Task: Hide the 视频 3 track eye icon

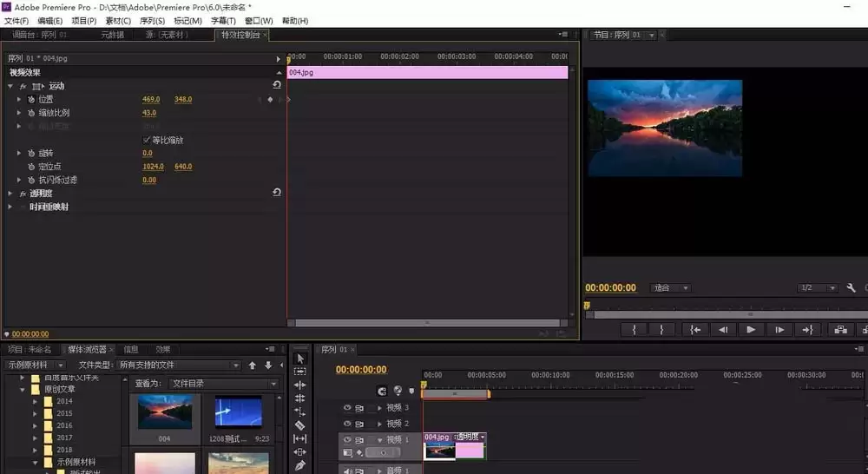Action: coord(347,407)
